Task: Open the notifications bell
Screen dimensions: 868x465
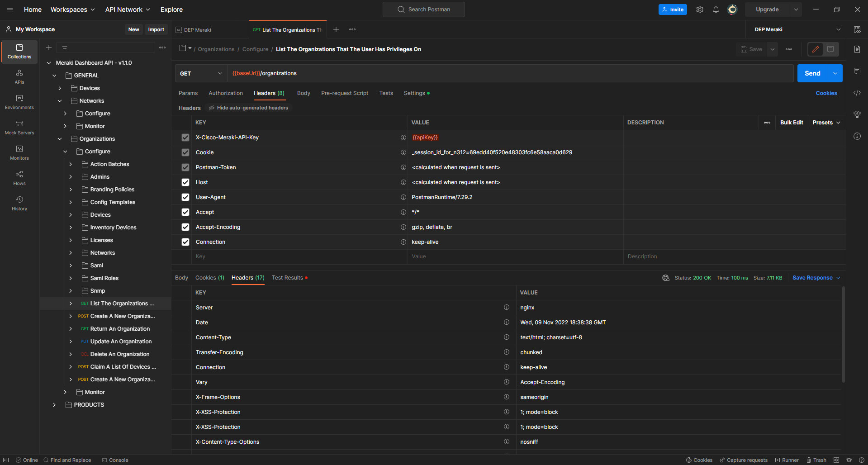Action: point(716,9)
